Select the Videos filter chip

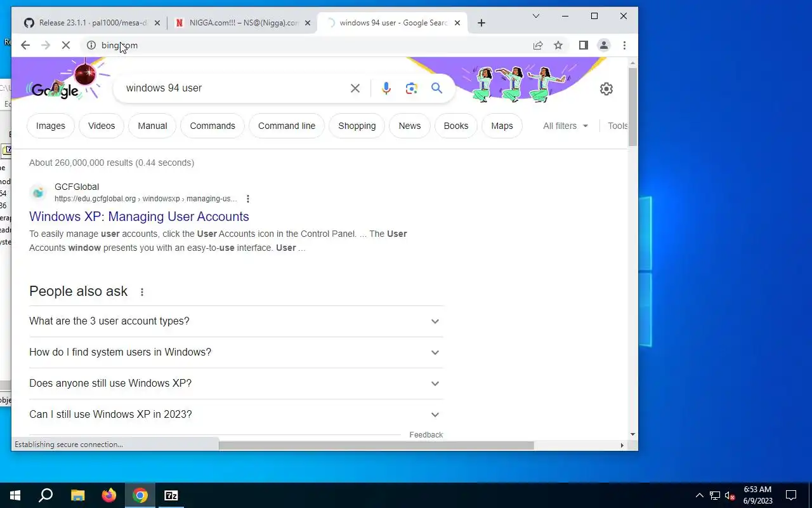[x=101, y=126]
